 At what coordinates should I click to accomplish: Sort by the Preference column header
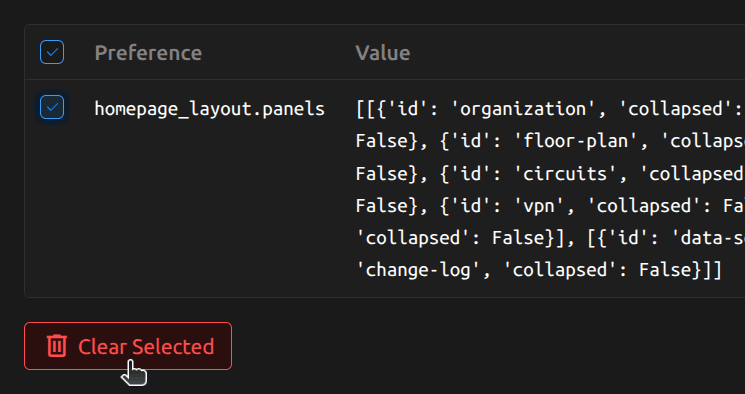[148, 53]
